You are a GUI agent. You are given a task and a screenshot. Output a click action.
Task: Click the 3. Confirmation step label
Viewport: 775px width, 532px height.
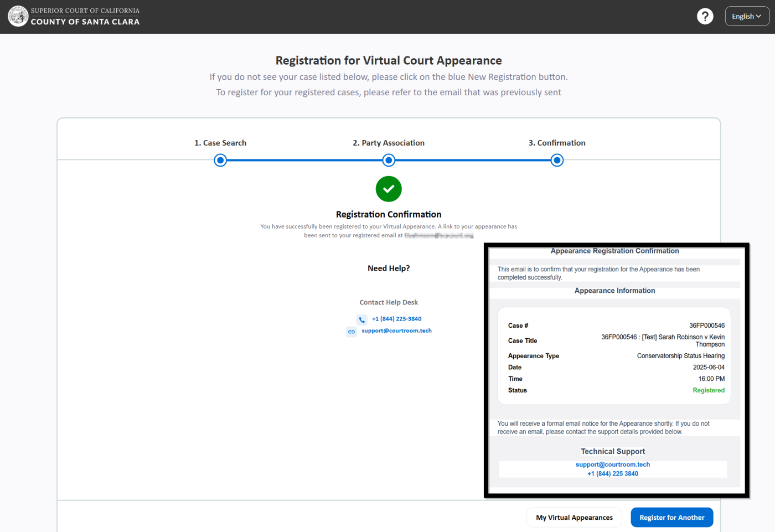coord(557,143)
